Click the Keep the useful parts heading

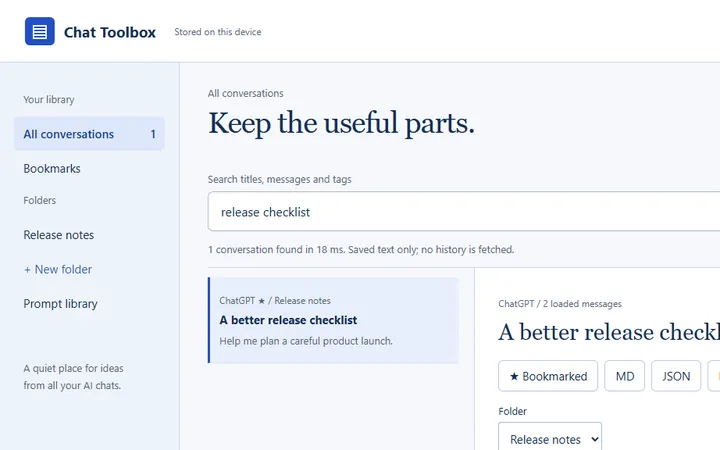point(341,123)
